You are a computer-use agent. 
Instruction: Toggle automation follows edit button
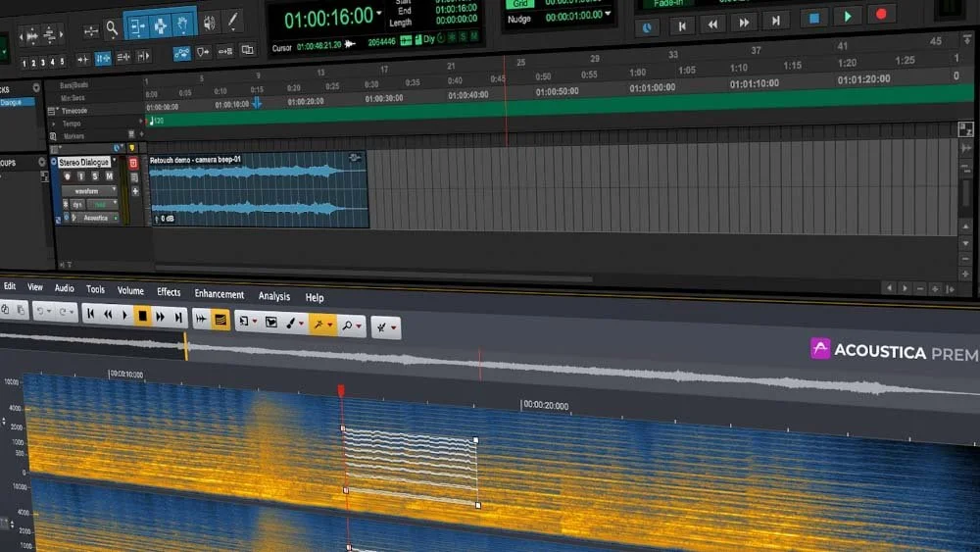[x=182, y=54]
